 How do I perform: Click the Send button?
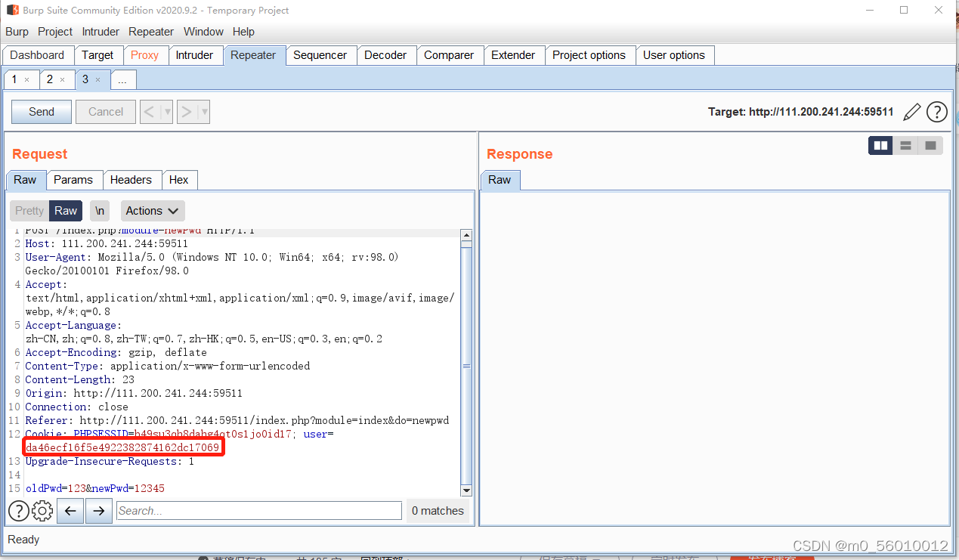coord(42,112)
